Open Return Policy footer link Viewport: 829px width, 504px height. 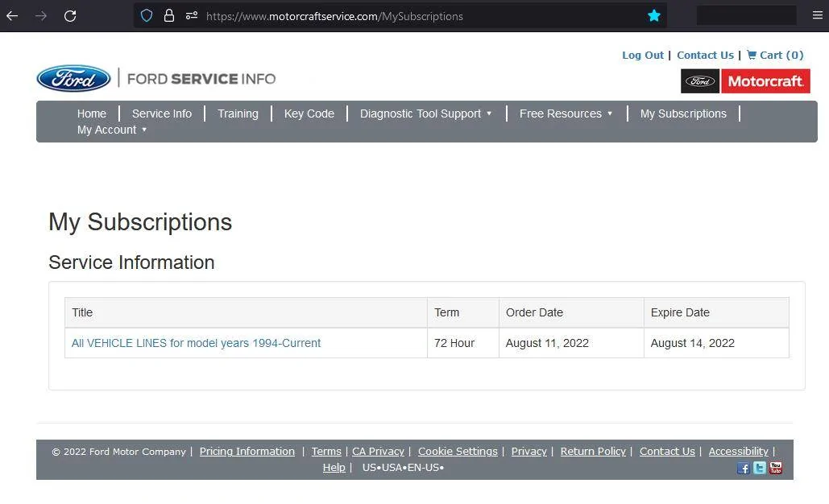593,451
